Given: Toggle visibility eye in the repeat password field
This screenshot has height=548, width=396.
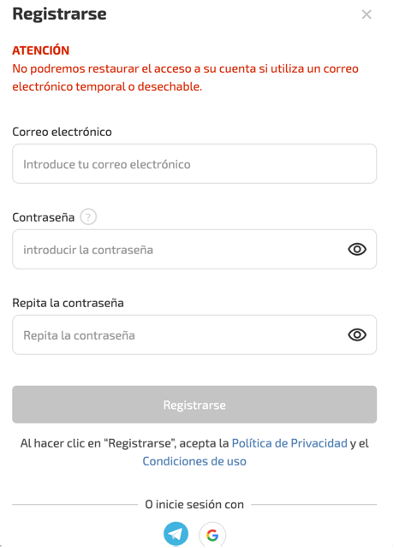Looking at the screenshot, I should [x=357, y=335].
